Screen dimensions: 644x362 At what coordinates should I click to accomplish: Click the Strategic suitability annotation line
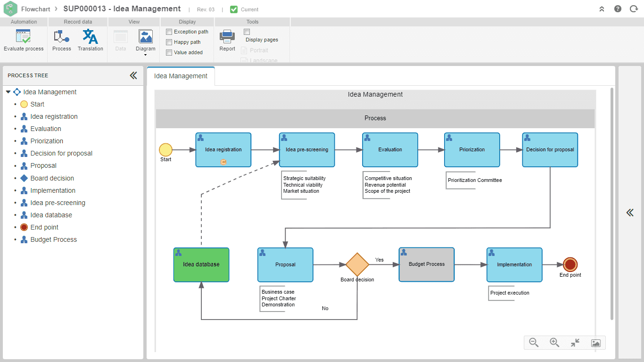[304, 179]
